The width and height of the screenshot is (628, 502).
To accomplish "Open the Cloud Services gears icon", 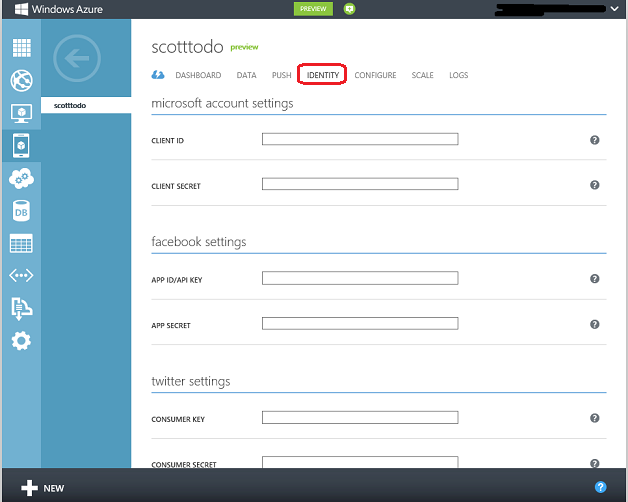I will 22,178.
